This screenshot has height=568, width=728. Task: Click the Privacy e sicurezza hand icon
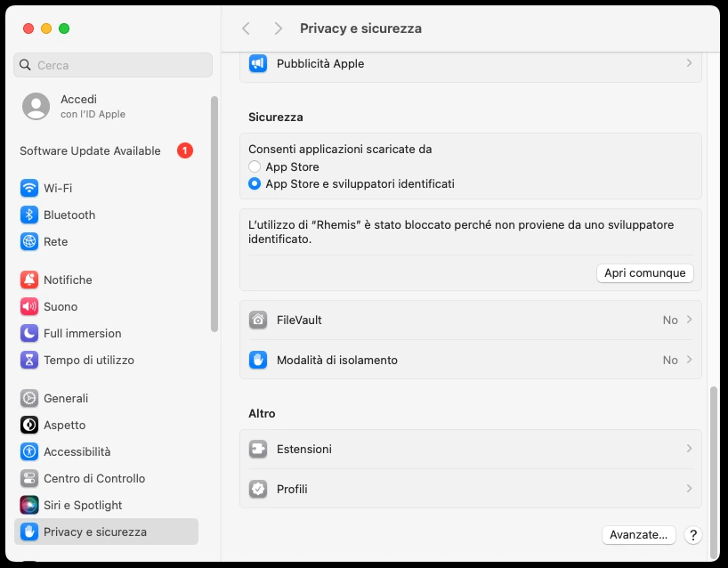[x=29, y=531]
